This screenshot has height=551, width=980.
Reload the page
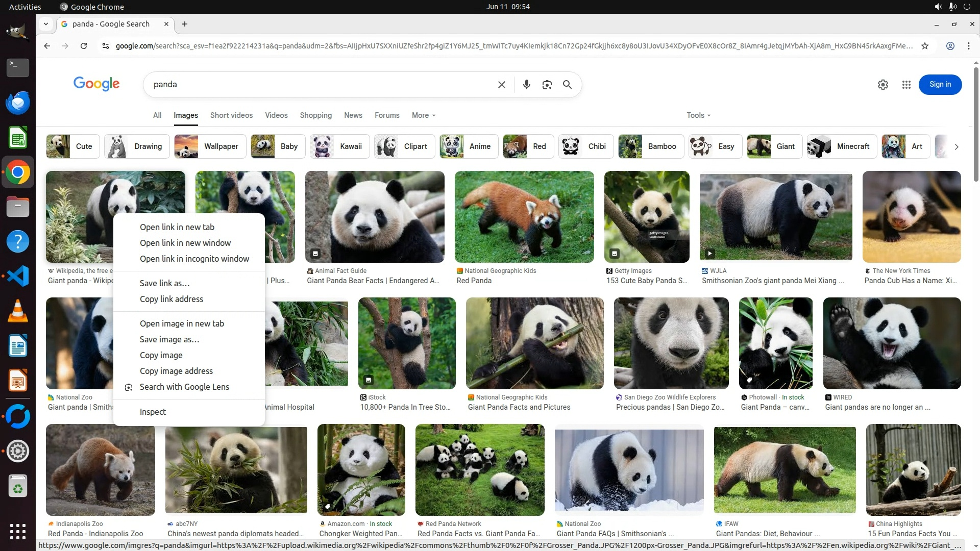click(x=84, y=46)
